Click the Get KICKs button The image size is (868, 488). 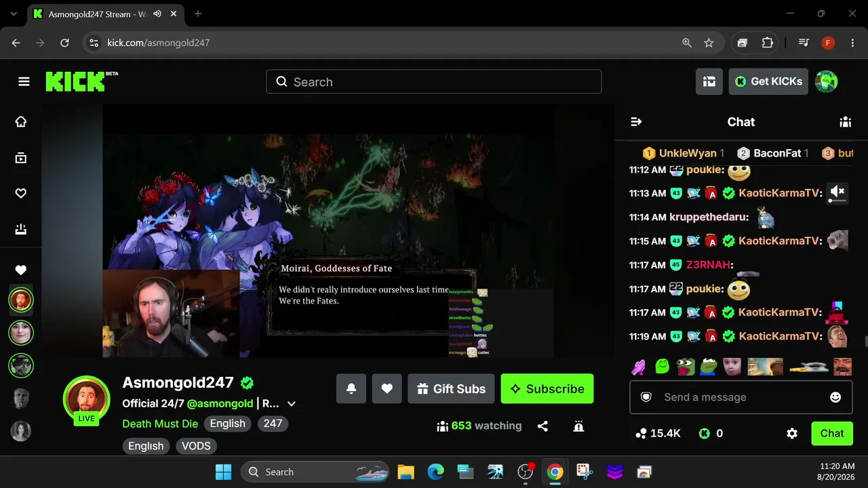pyautogui.click(x=768, y=81)
